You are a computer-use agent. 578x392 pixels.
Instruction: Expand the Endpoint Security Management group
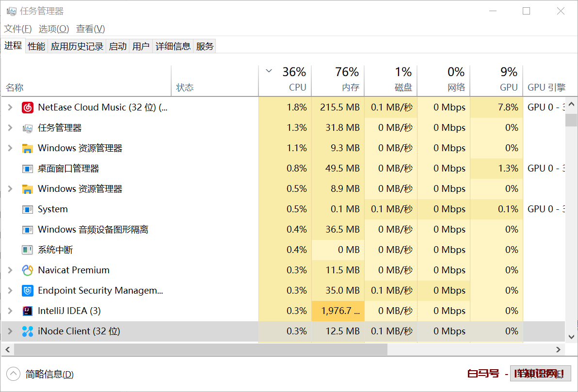coord(9,290)
